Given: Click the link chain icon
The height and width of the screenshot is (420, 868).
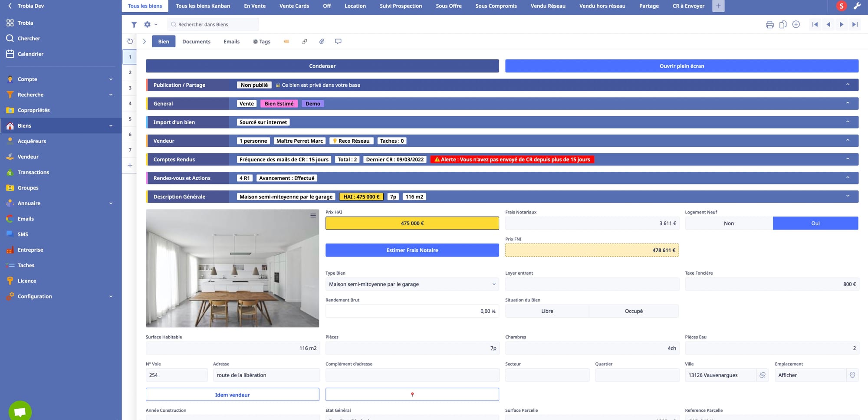Looking at the screenshot, I should (305, 42).
